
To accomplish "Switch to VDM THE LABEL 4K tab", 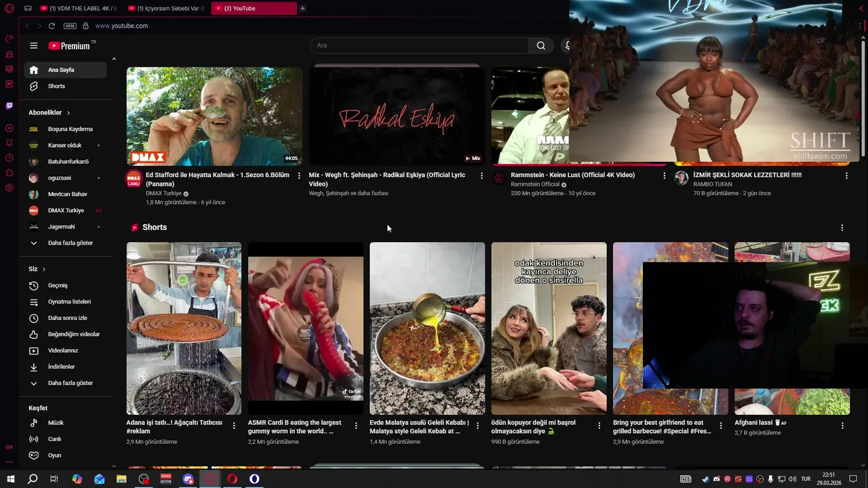I will (79, 8).
